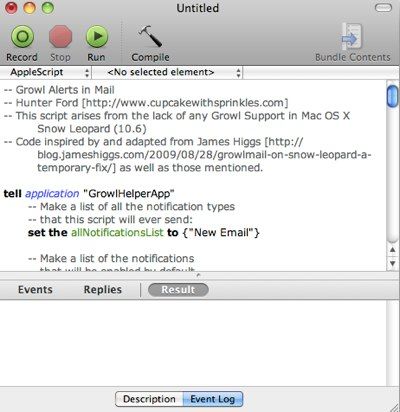Click the green zoom window button

click(x=48, y=8)
